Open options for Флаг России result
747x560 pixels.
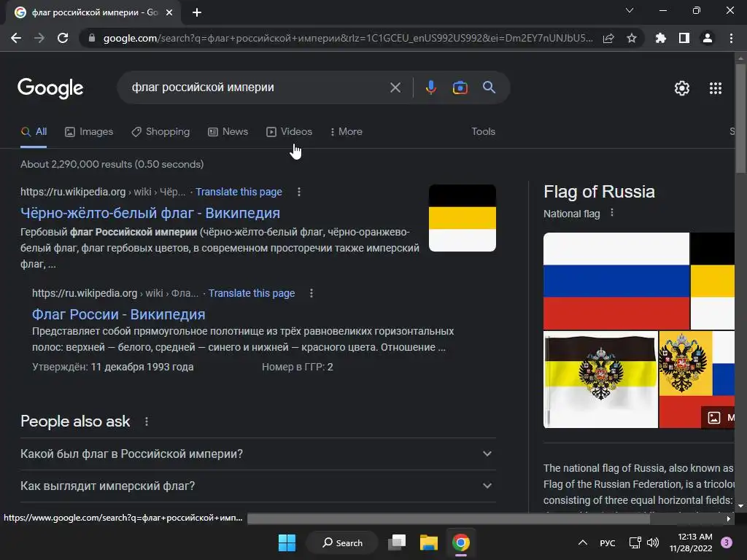pyautogui.click(x=311, y=293)
